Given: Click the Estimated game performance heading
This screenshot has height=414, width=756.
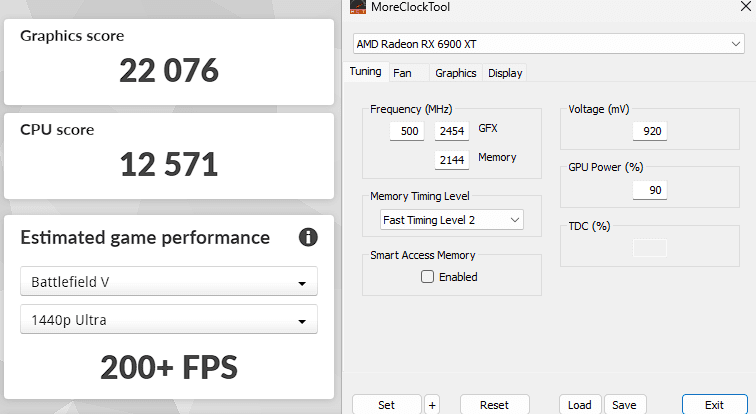Looking at the screenshot, I should click(x=145, y=238).
